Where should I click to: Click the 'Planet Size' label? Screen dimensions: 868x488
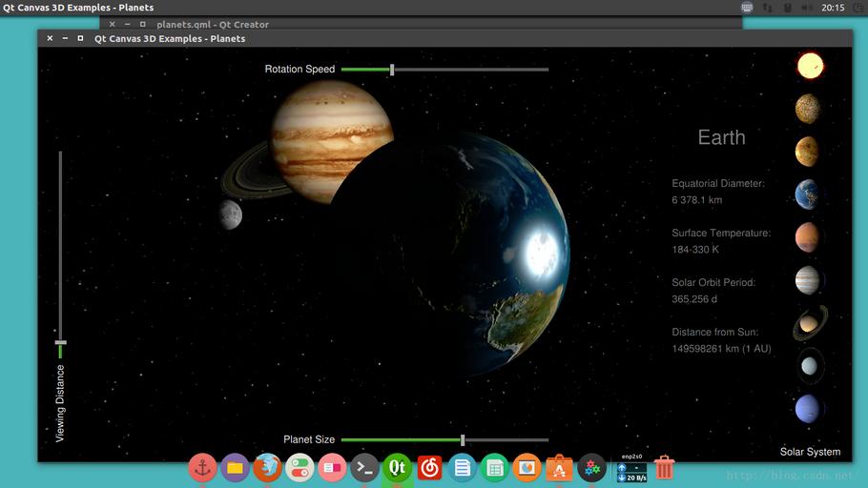(309, 439)
